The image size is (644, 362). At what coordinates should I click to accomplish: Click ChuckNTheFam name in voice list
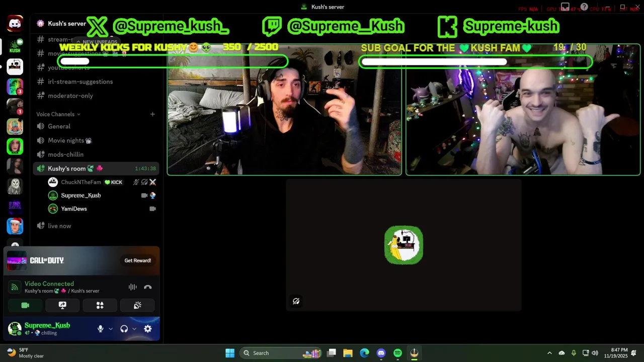point(81,182)
